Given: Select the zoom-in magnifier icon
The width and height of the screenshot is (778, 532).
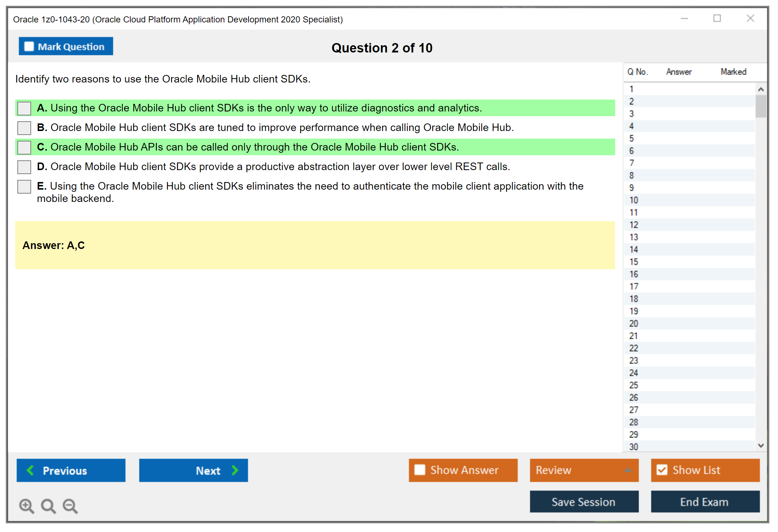Looking at the screenshot, I should [x=26, y=506].
